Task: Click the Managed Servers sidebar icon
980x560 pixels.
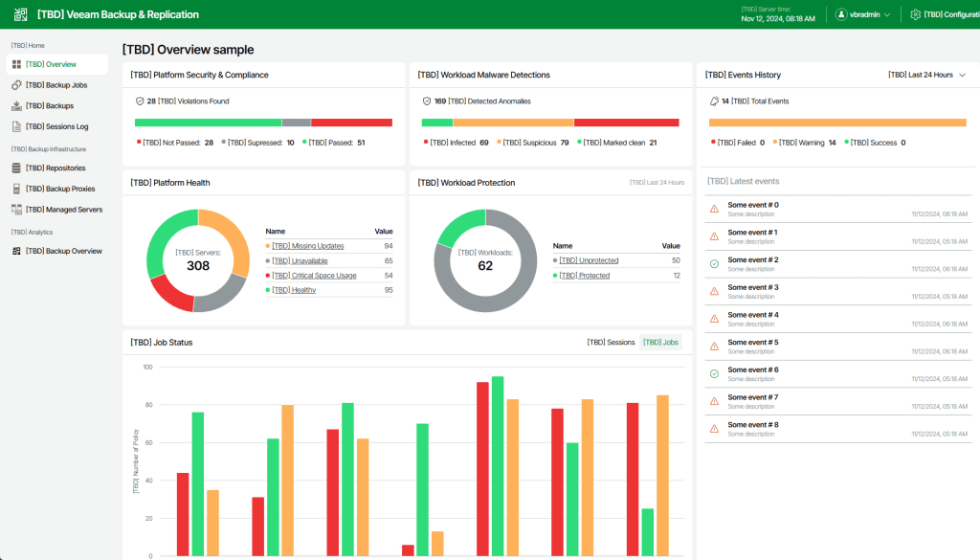Action: [16, 210]
